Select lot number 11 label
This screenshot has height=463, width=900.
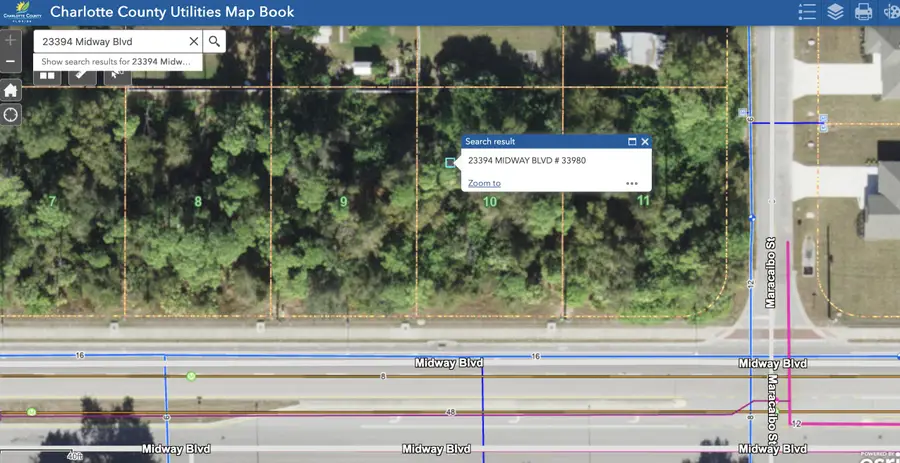pyautogui.click(x=643, y=201)
